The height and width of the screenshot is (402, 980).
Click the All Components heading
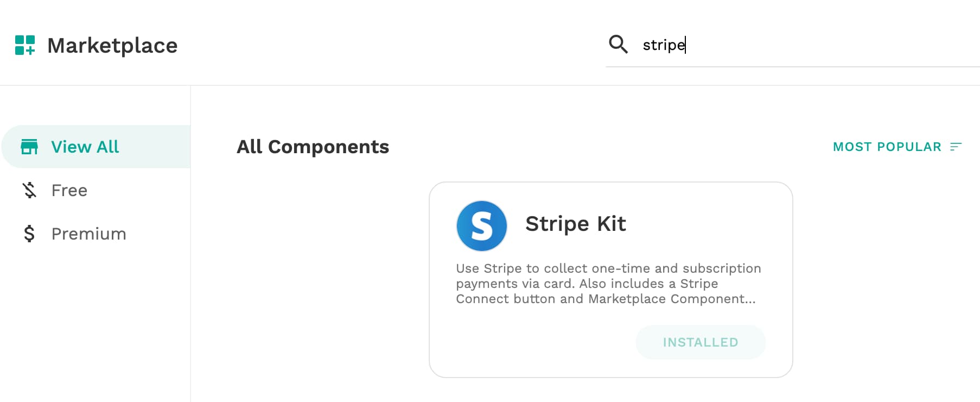pos(313,147)
